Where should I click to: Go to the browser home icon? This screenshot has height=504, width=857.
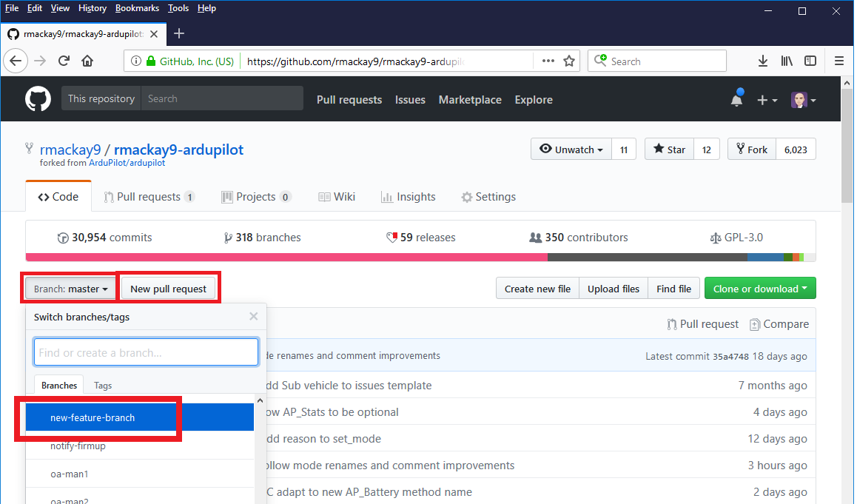point(87,61)
